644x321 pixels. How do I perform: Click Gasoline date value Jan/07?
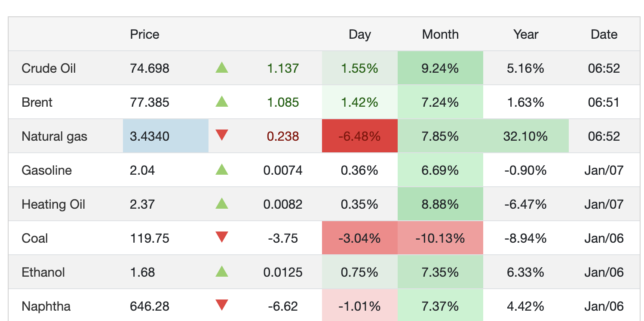coord(604,170)
